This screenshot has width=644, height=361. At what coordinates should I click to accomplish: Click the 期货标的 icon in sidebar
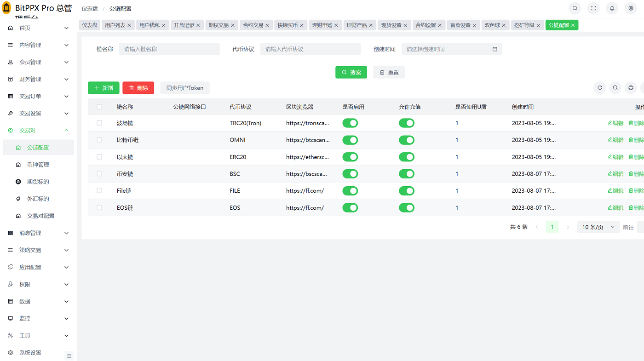[18, 182]
